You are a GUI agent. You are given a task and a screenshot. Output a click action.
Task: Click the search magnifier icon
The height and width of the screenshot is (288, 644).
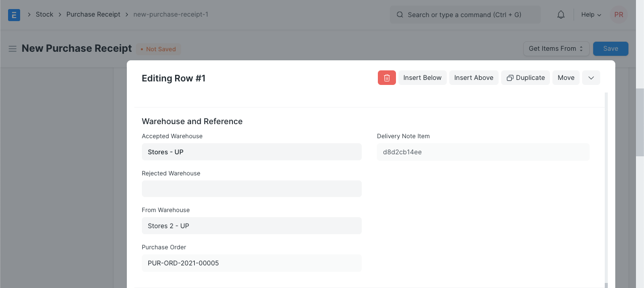400,15
